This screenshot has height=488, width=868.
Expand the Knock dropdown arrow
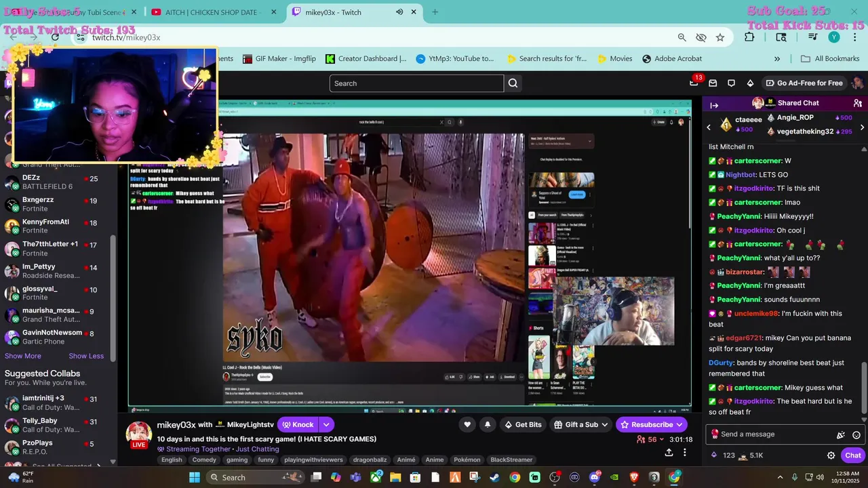[326, 425]
